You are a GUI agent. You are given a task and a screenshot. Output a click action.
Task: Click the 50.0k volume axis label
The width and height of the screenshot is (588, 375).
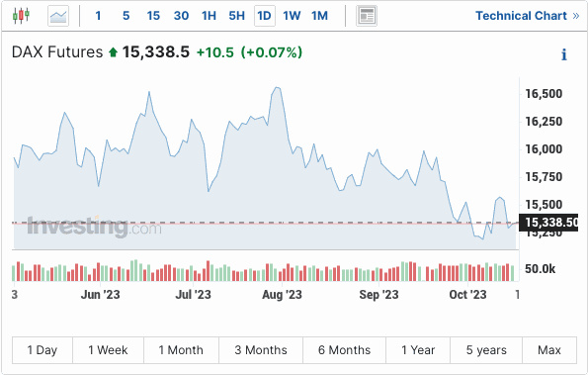coord(540,269)
